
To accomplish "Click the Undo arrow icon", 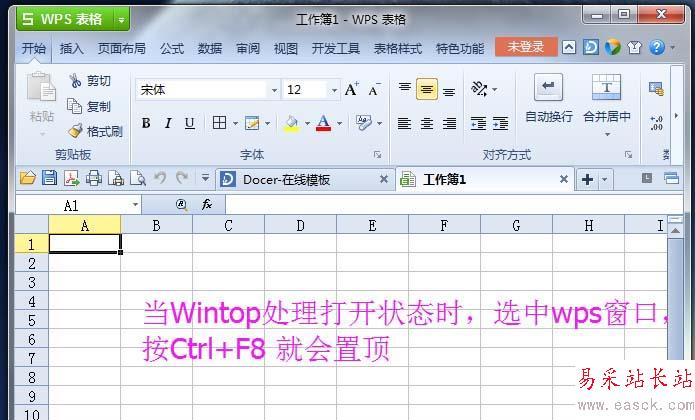I will [x=160, y=178].
